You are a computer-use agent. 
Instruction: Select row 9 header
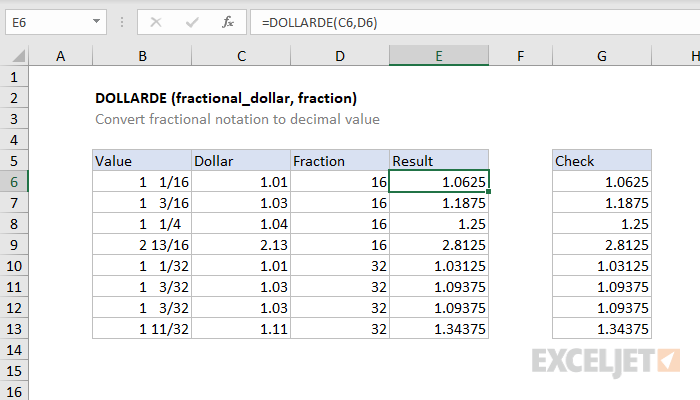[x=14, y=245]
